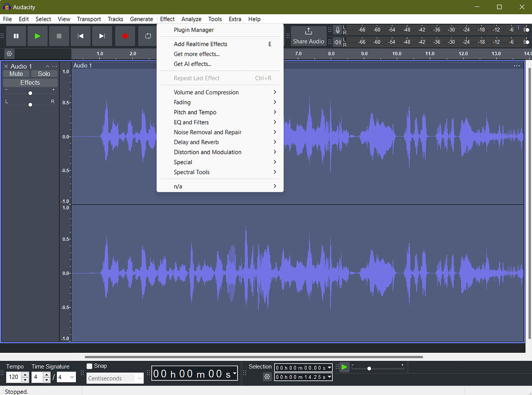Screen dimensions: 532x395
Task: Open the Centiseconds snap format dropdown
Action: point(115,378)
